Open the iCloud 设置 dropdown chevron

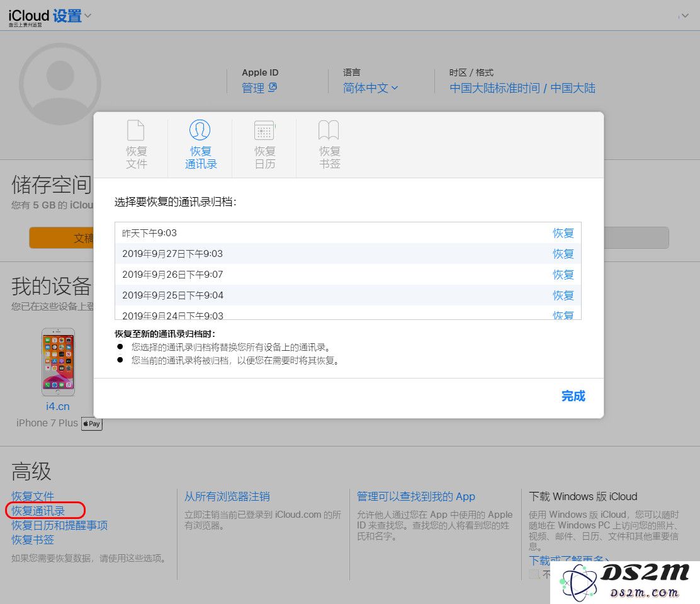(88, 16)
